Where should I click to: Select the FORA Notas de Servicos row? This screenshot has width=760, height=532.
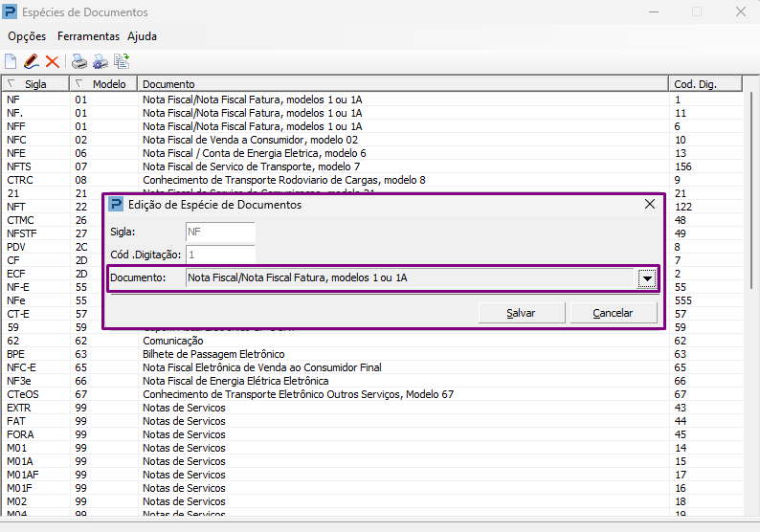[x=372, y=434]
